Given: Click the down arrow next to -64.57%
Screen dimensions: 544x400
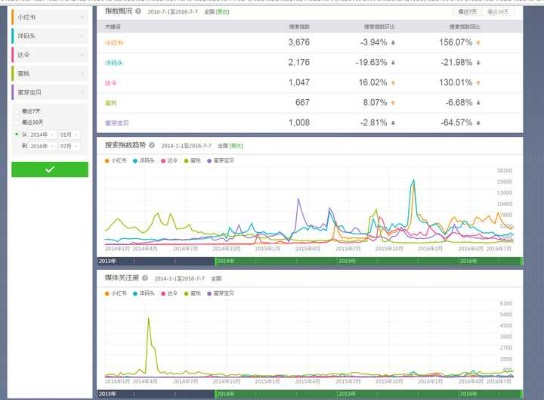Looking at the screenshot, I should [x=478, y=123].
